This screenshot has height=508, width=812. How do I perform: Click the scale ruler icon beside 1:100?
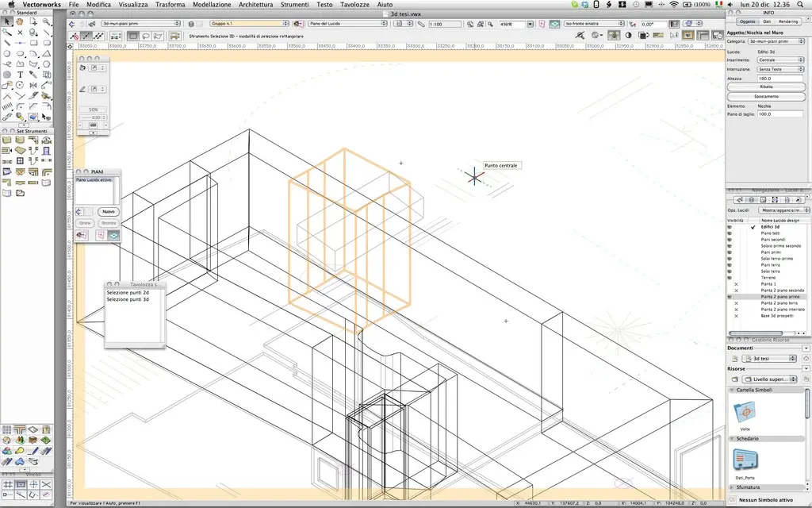click(x=421, y=24)
